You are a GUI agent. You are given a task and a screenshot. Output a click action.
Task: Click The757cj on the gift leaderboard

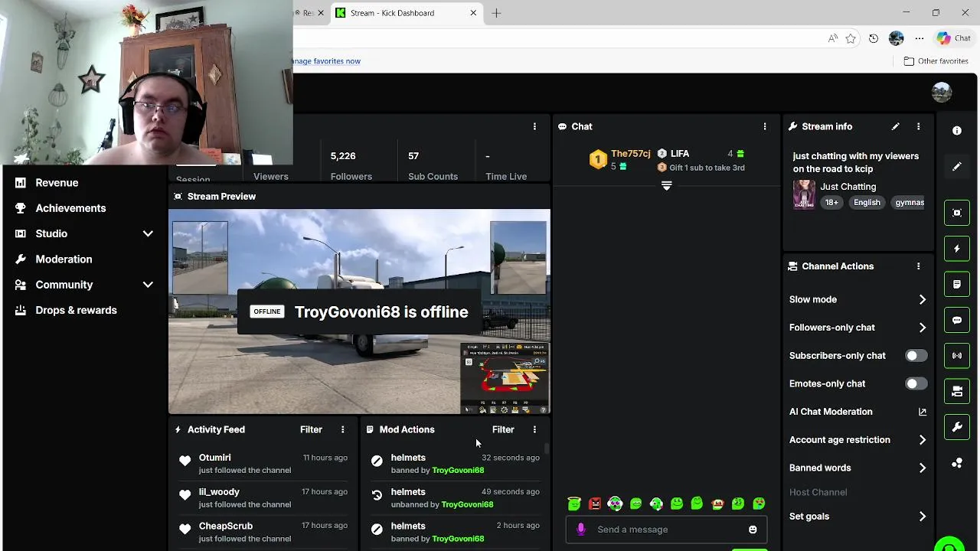click(631, 154)
